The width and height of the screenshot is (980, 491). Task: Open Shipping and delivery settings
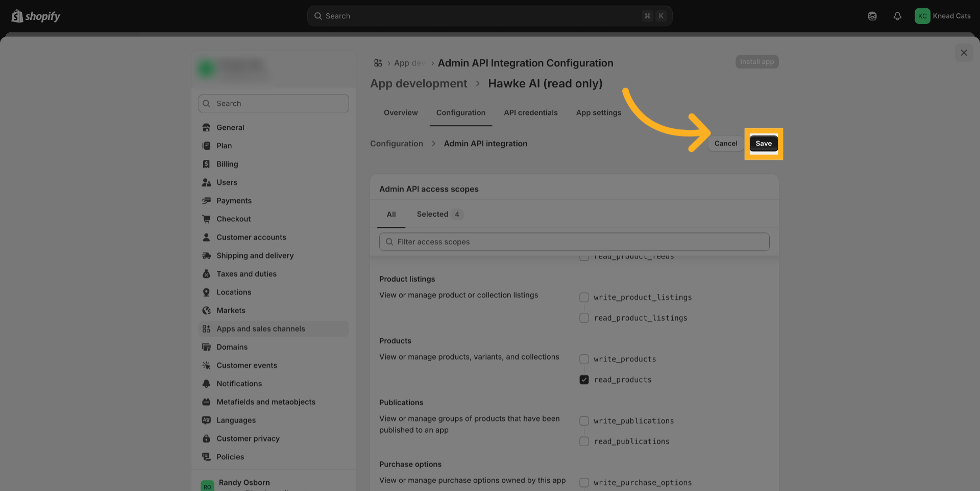(255, 255)
